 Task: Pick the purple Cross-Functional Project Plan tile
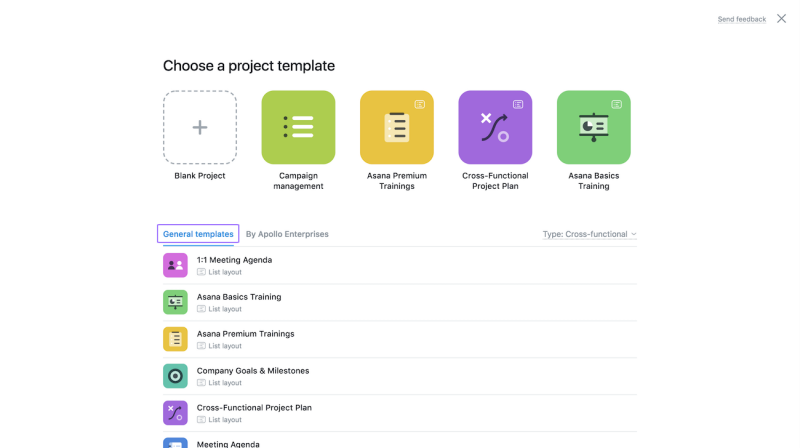coord(495,127)
